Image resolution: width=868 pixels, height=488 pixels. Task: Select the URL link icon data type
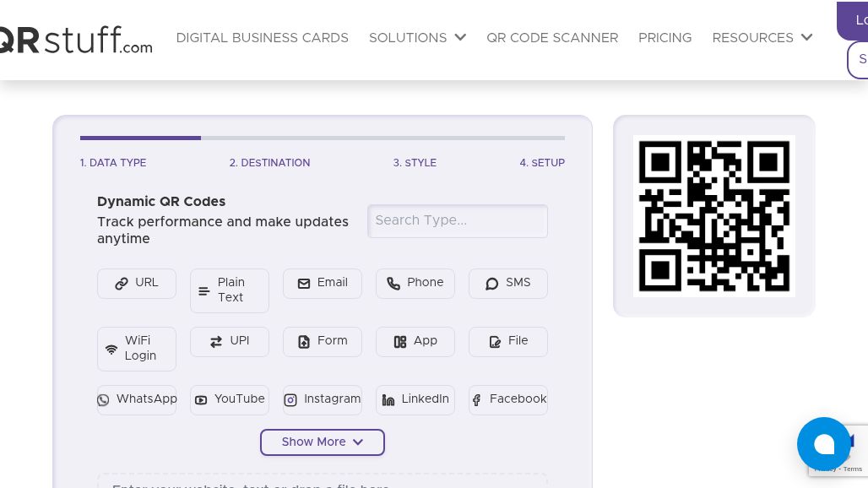coord(122,284)
